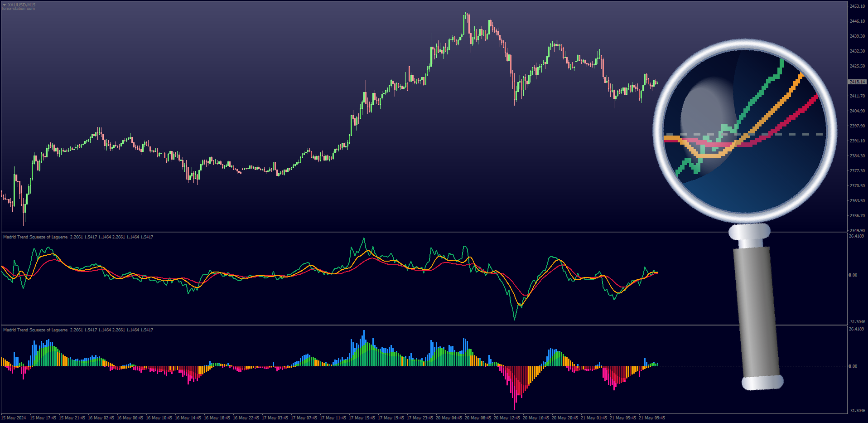Click the 2397.90 price scale label
This screenshot has width=868, height=423.
[x=857, y=126]
